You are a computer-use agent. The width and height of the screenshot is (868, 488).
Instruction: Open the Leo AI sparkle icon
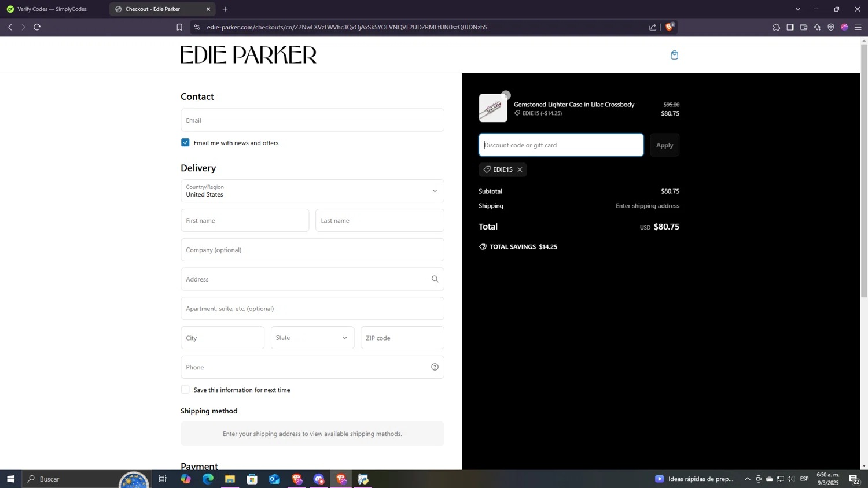tap(817, 27)
